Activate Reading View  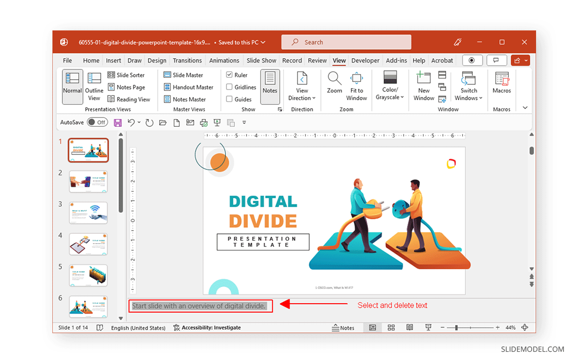tap(129, 99)
